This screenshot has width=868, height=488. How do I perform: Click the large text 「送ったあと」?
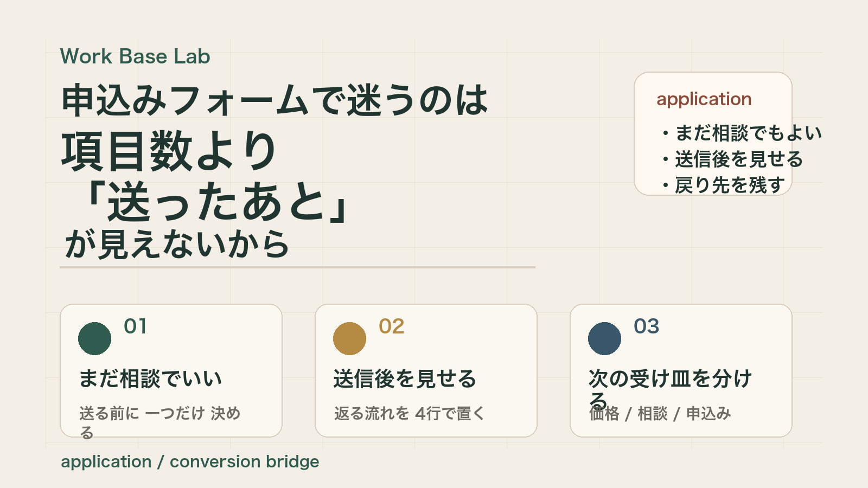click(216, 202)
